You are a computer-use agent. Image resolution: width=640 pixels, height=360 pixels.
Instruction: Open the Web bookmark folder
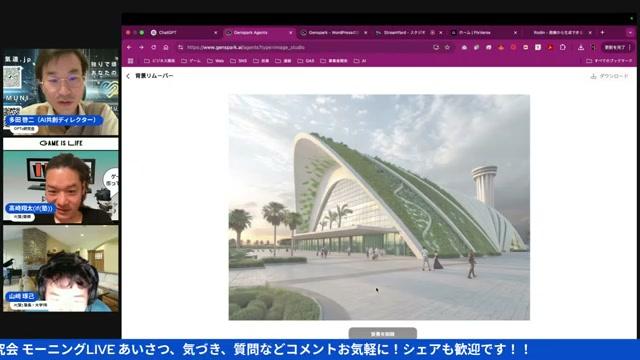pyautogui.click(x=216, y=61)
